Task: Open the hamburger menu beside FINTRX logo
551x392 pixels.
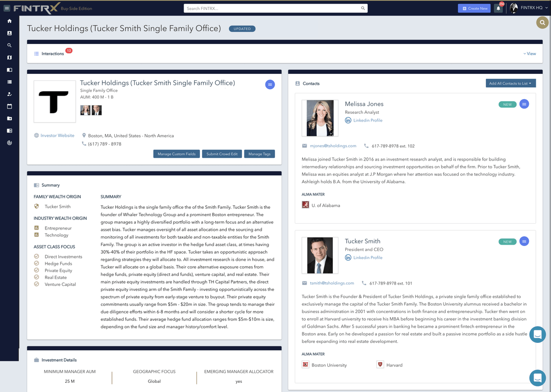Action: tap(7, 8)
